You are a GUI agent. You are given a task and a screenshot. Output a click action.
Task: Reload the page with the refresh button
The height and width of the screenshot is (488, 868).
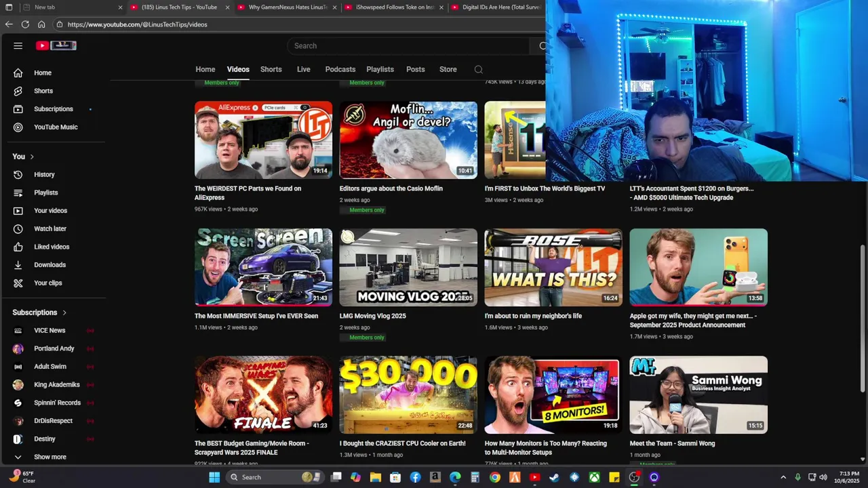pos(25,24)
